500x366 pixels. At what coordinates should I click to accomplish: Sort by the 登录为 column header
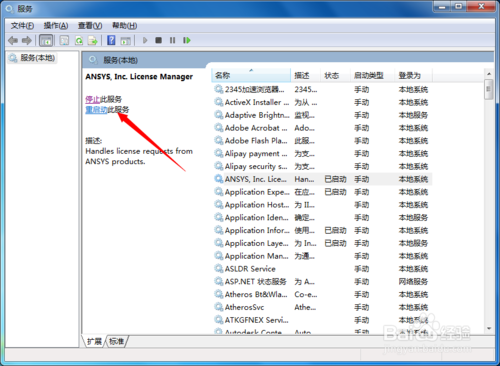pyautogui.click(x=414, y=75)
